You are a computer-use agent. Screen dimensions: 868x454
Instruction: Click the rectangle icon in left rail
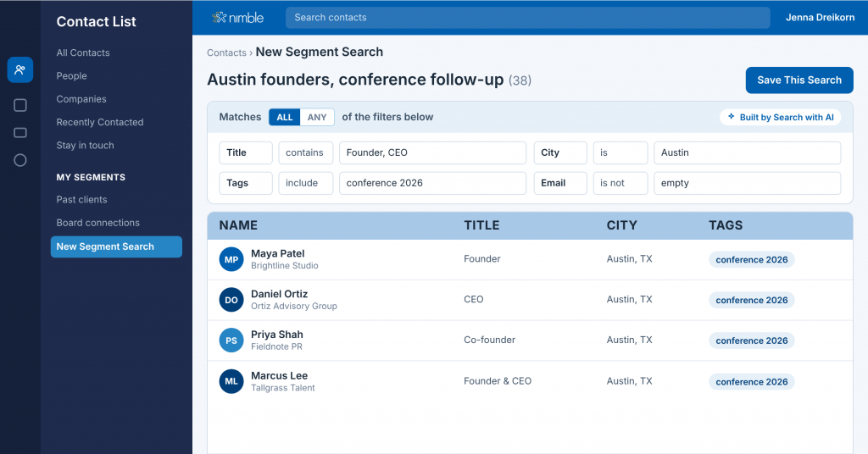click(20, 133)
